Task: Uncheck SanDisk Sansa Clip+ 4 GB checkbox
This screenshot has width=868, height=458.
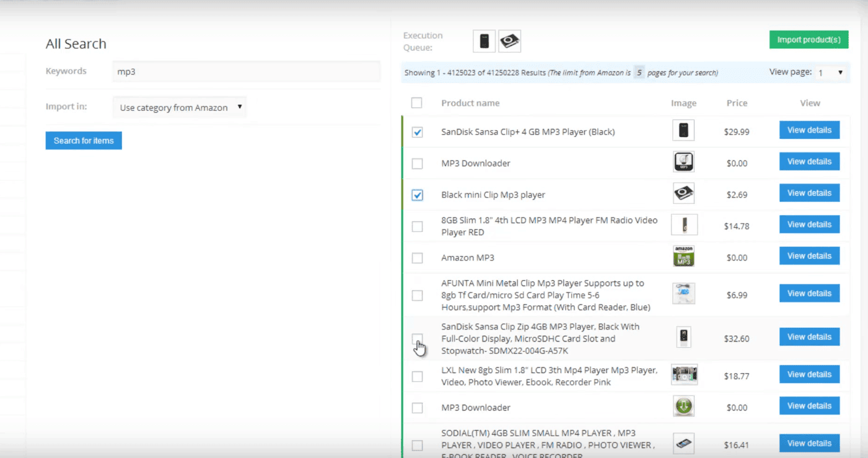Action: tap(417, 132)
